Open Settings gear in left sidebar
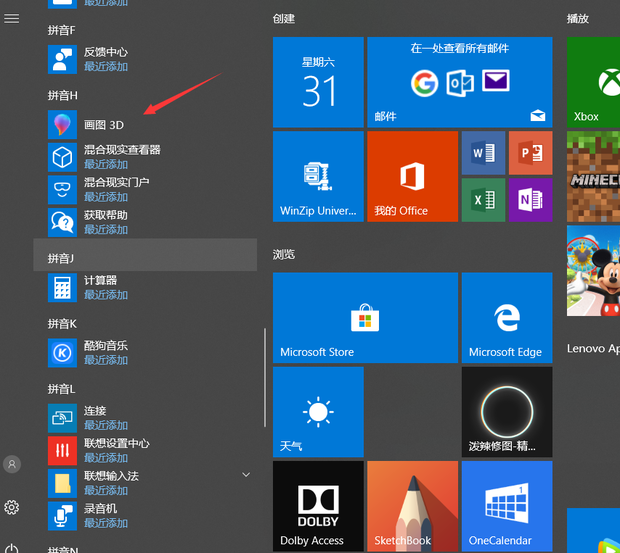 11,507
